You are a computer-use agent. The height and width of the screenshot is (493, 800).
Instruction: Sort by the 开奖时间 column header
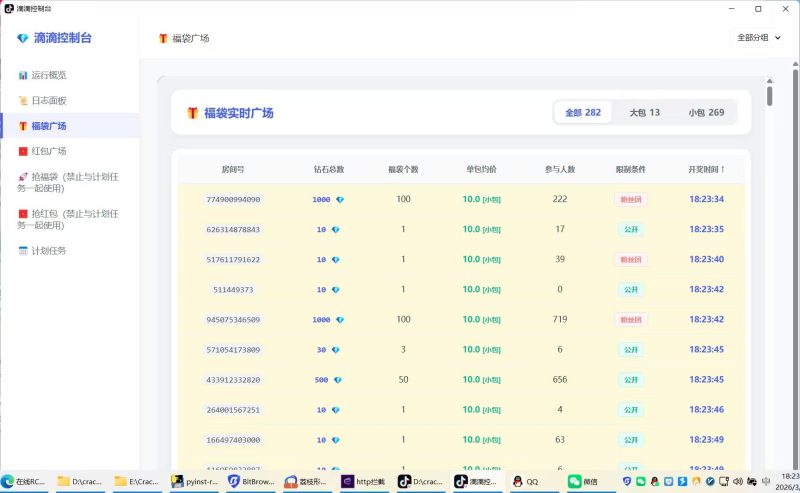(x=706, y=169)
